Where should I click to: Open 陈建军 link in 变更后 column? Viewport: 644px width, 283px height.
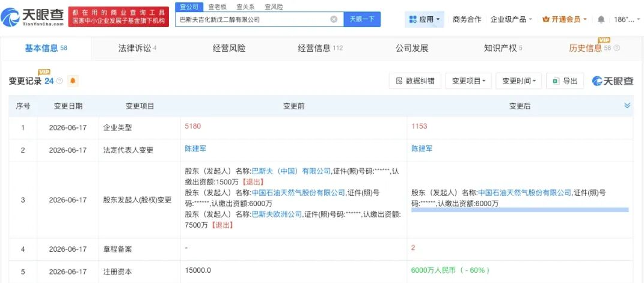[x=422, y=149]
